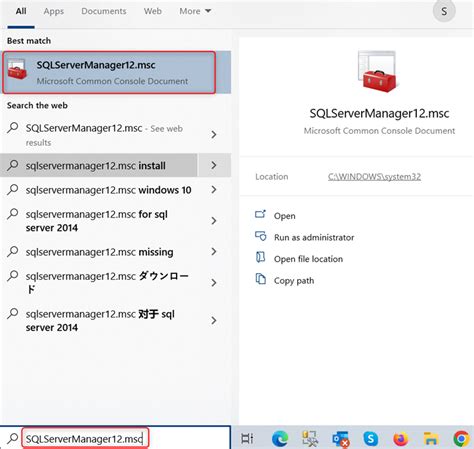Viewport: 474px width, 449px height.
Task: Click the Open file location icon
Action: tap(260, 257)
